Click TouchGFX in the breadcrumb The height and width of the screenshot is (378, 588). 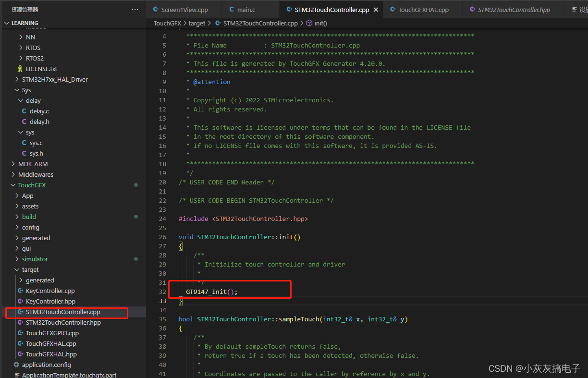(167, 23)
